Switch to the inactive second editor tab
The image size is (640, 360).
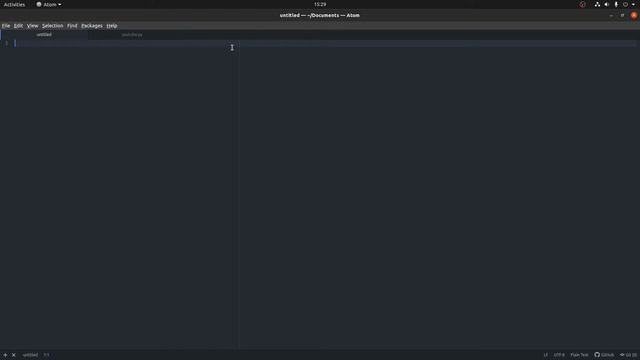pyautogui.click(x=132, y=35)
